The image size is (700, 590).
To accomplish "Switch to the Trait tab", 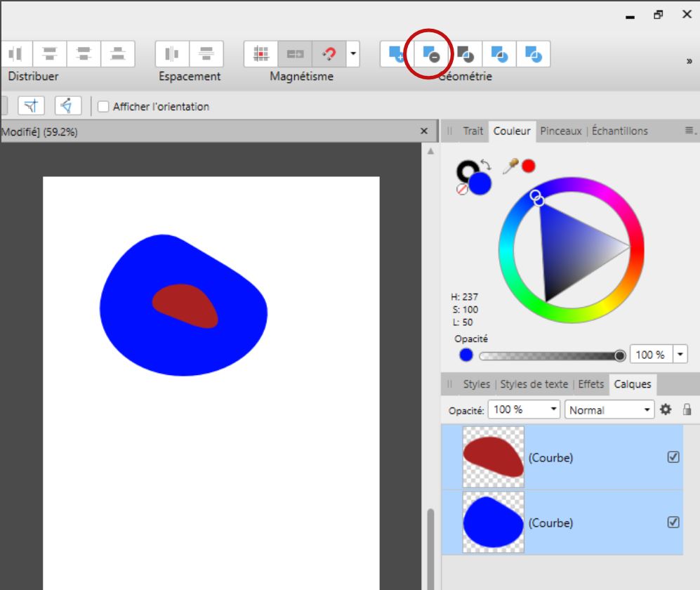I will [x=473, y=131].
